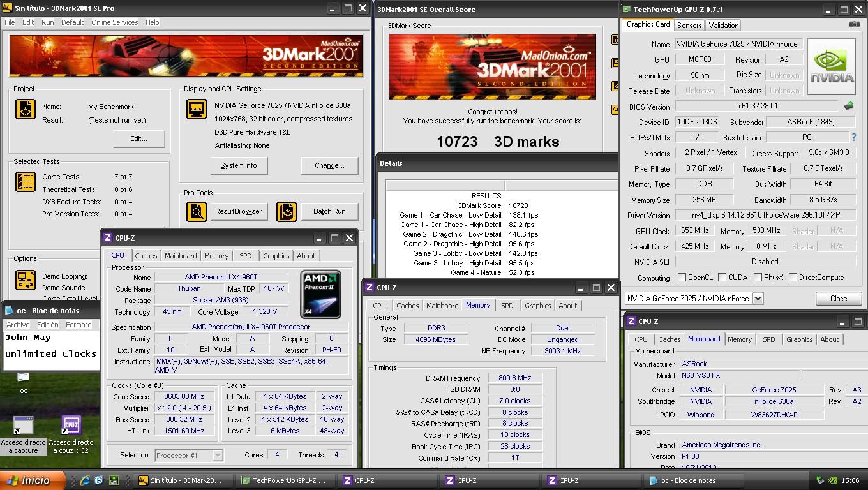The height and width of the screenshot is (490, 868).
Task: Switch to the Validation tab in GPU-Z
Action: [723, 25]
